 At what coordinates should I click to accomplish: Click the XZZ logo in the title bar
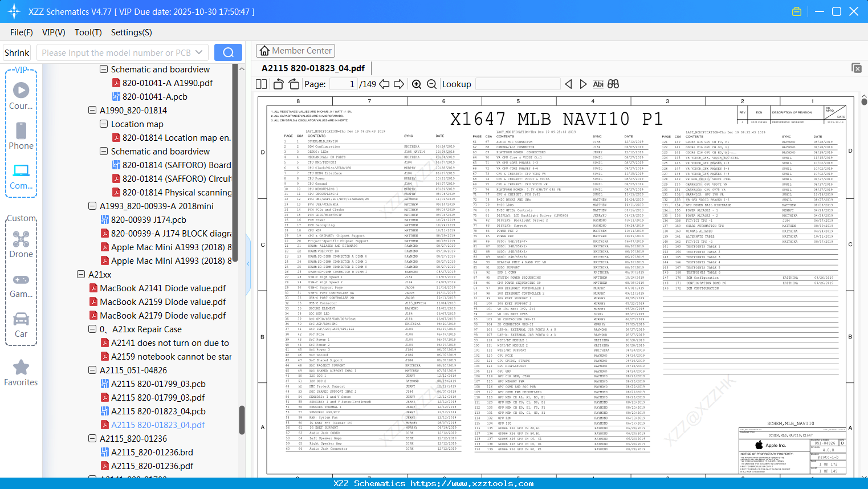pos(14,11)
